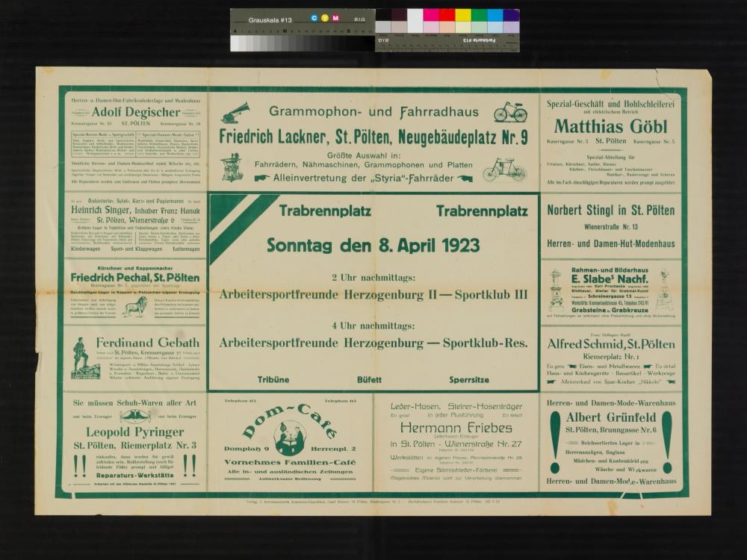This screenshot has height=560, width=747.
Task: Click the 'Sonntag den 8. April 1923' heading
Action: pos(373,245)
